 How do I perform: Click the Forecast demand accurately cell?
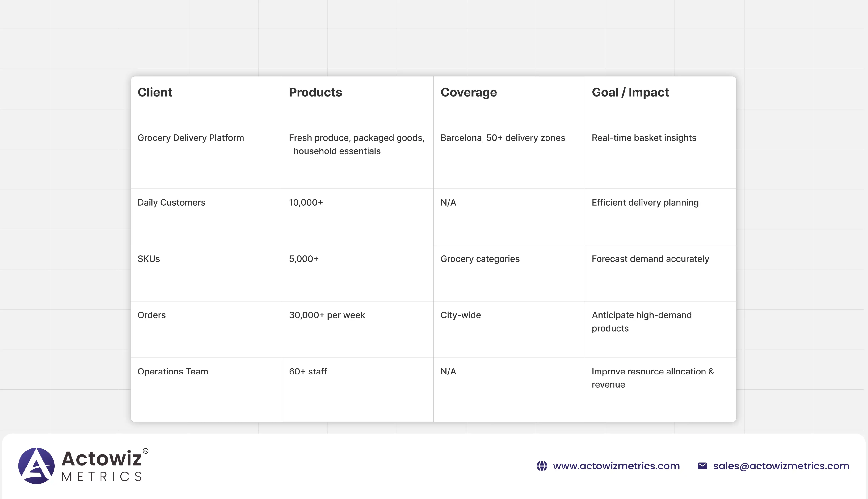click(x=650, y=259)
